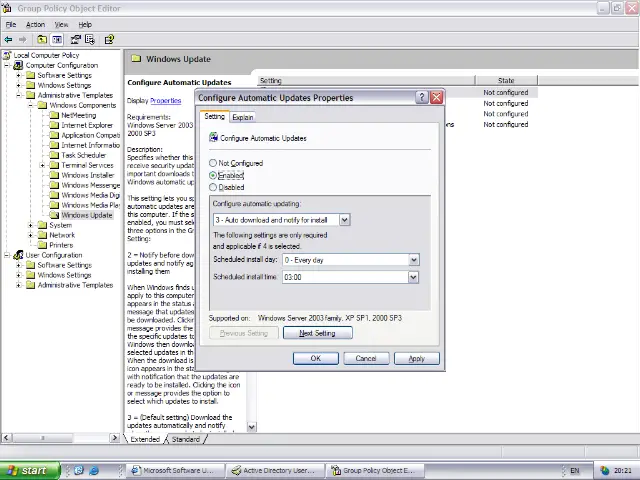Click the Computer Configuration node icon
Image resolution: width=640 pixels, height=480 pixels.
(18, 65)
